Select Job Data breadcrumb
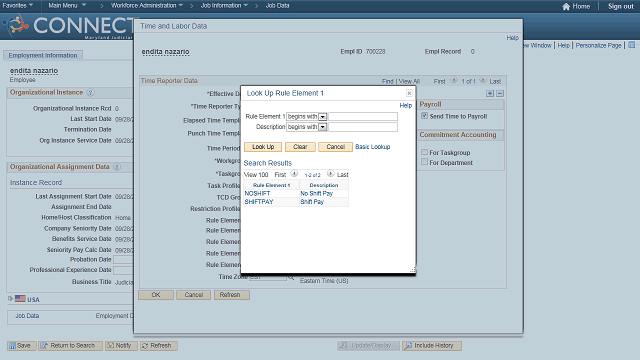This screenshot has height=360, width=640. tap(278, 6)
